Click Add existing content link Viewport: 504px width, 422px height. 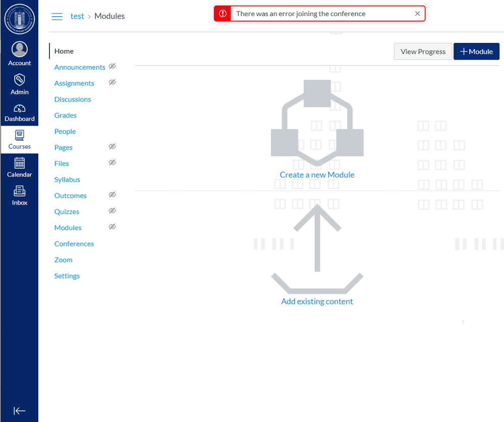tap(317, 301)
